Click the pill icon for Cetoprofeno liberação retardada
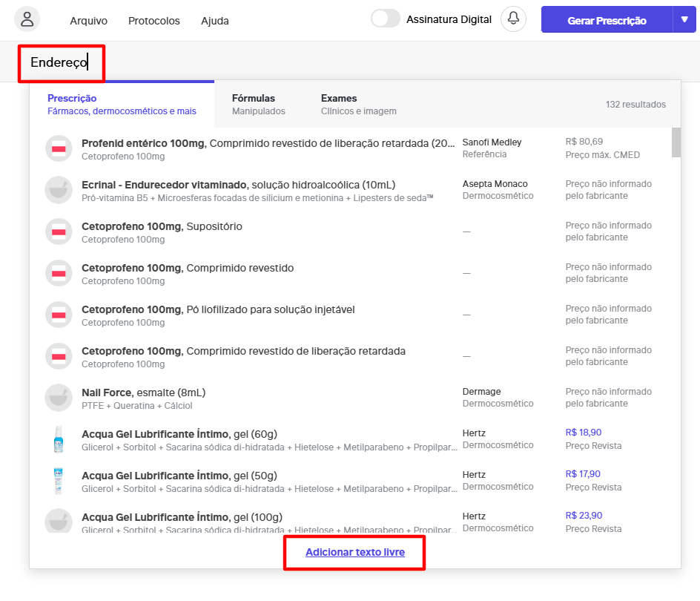 pos(59,357)
